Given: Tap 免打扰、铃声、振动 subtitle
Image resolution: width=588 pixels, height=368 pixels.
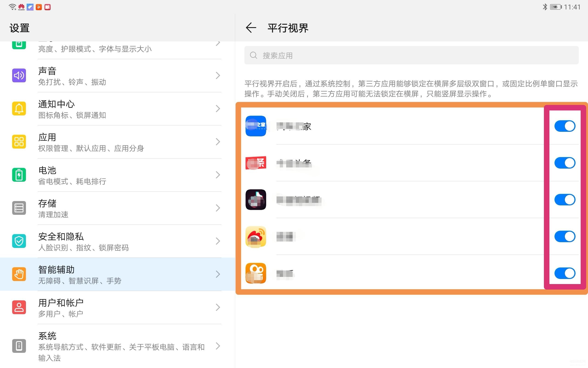Looking at the screenshot, I should [72, 82].
